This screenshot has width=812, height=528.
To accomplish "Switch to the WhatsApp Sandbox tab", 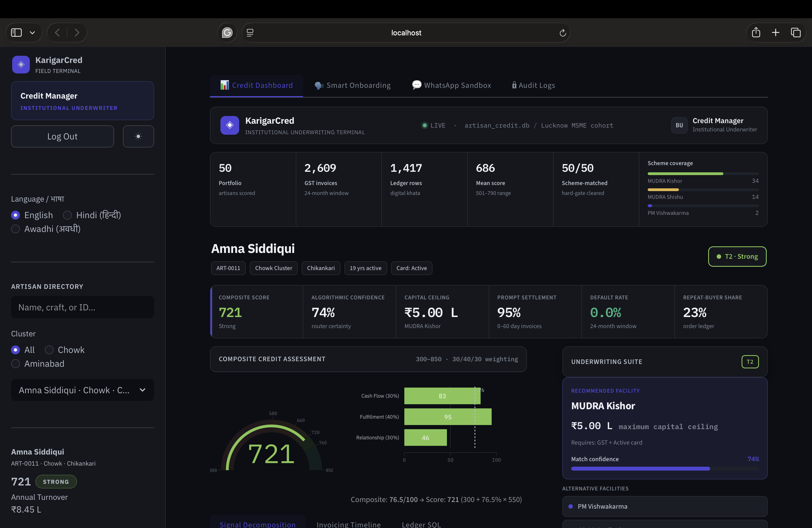I will [x=451, y=85].
